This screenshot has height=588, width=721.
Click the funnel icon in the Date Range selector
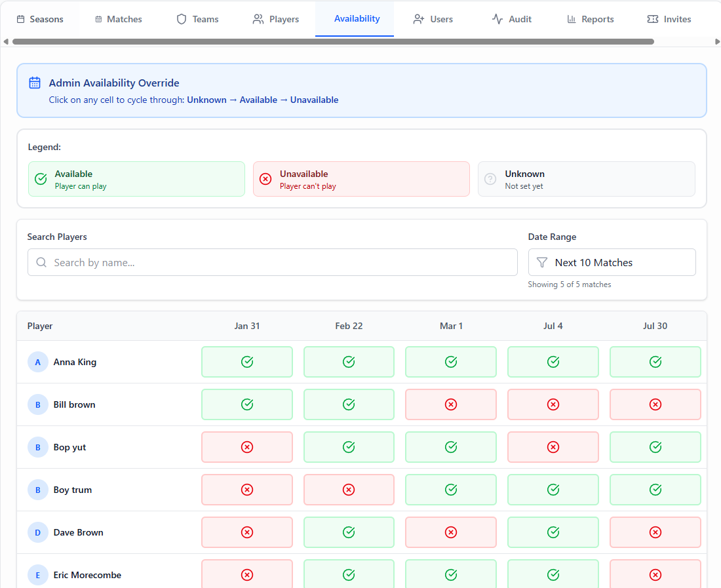542,262
